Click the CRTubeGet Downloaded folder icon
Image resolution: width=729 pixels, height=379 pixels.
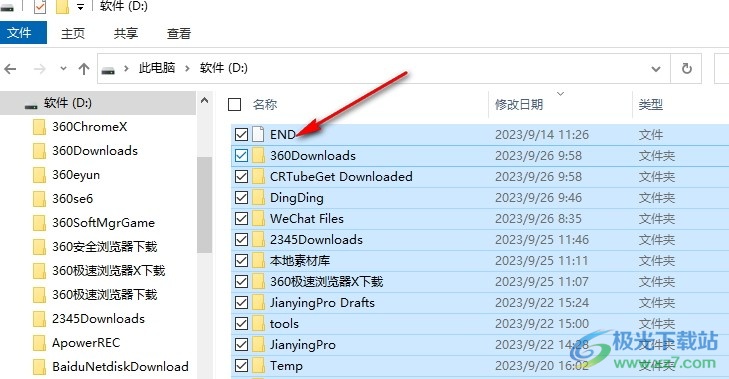pos(258,176)
